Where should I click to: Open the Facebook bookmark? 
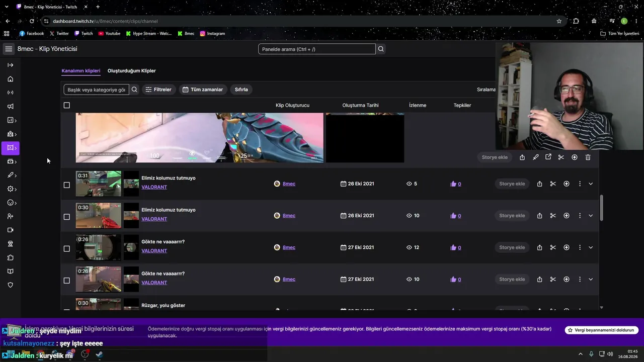pyautogui.click(x=32, y=34)
